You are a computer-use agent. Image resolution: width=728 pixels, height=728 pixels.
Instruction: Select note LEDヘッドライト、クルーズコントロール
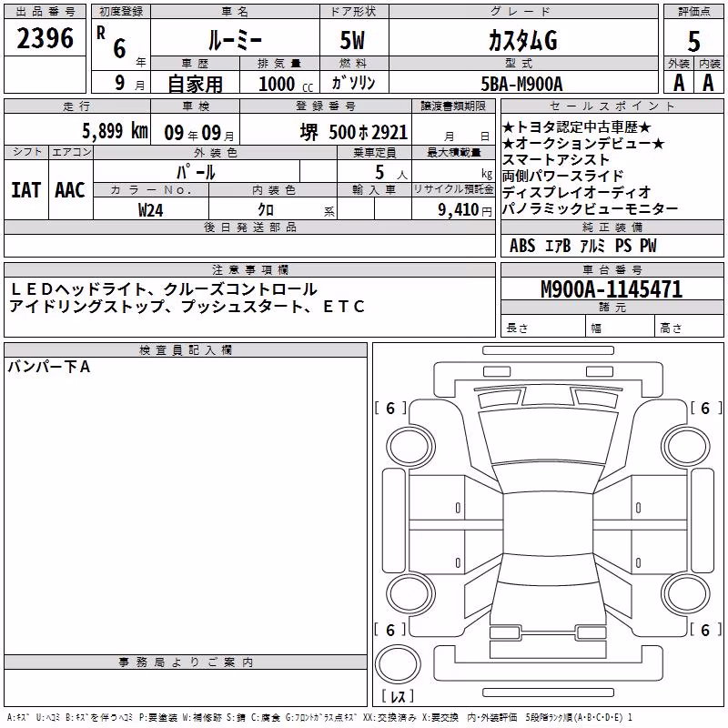coord(164,289)
